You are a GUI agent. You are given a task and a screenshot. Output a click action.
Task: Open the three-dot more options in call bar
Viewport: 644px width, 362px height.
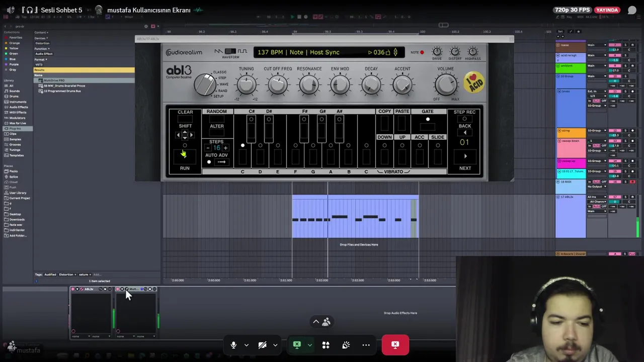tap(366, 345)
